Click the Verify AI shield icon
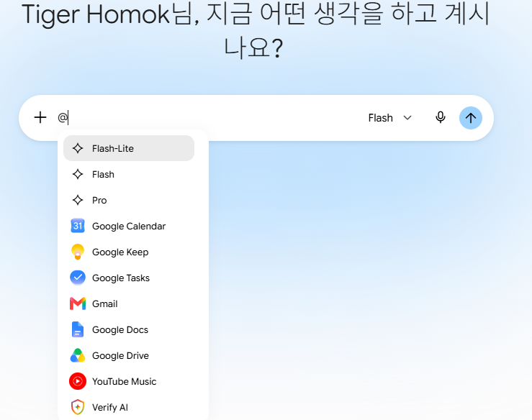 pos(78,407)
